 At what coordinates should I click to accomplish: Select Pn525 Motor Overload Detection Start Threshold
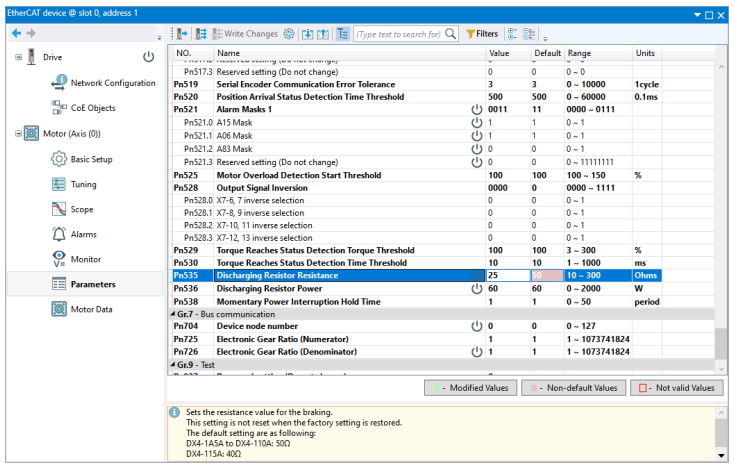point(417,175)
